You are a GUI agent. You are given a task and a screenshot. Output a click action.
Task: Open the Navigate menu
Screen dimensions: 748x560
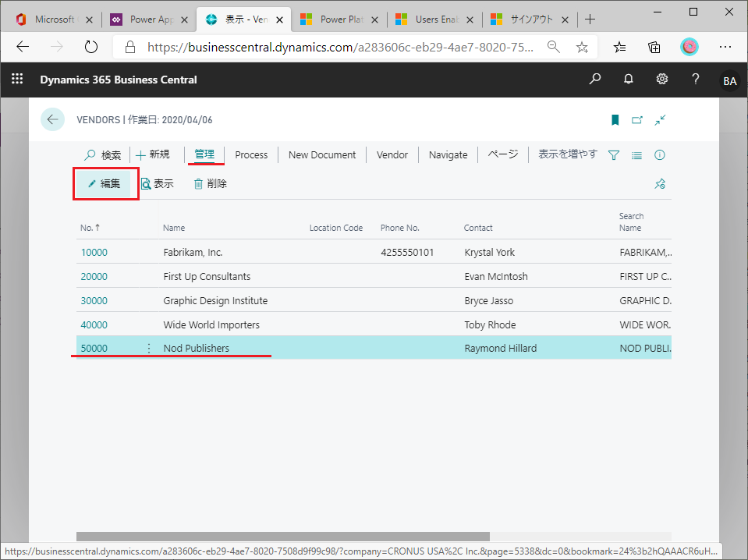point(448,155)
